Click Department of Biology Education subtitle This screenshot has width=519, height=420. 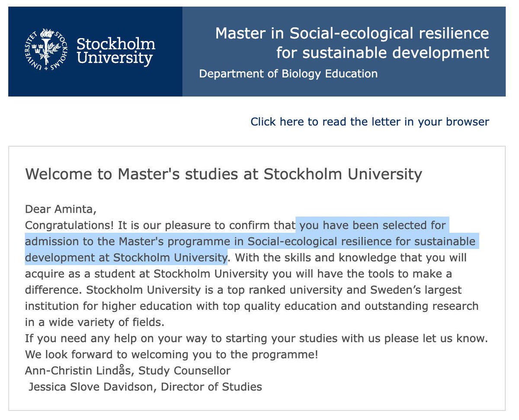288,74
